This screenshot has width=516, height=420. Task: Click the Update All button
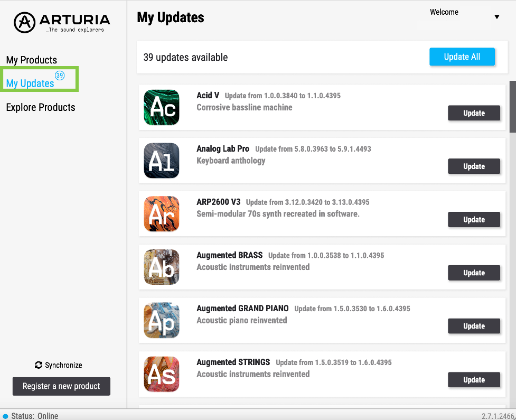(462, 57)
